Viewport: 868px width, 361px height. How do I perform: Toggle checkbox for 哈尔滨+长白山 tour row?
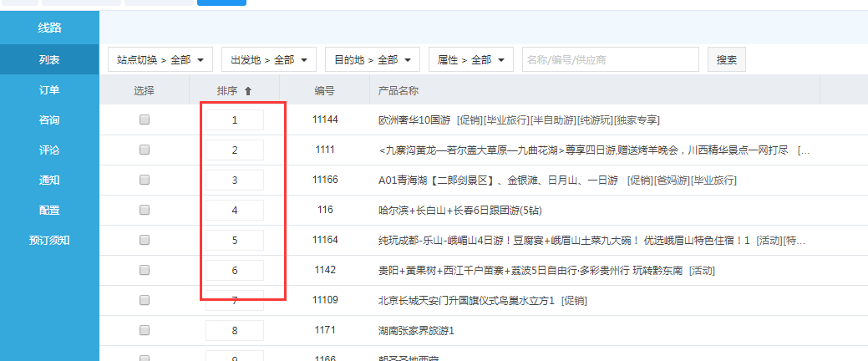coord(145,210)
